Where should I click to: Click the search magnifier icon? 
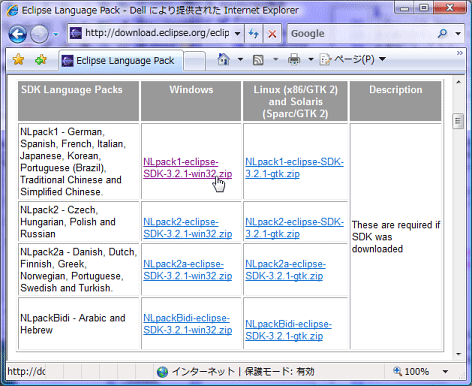(442, 33)
